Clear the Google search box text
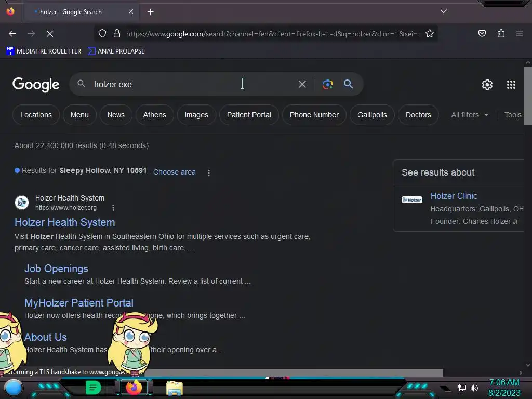Viewport: 532px width, 399px height. (302, 84)
